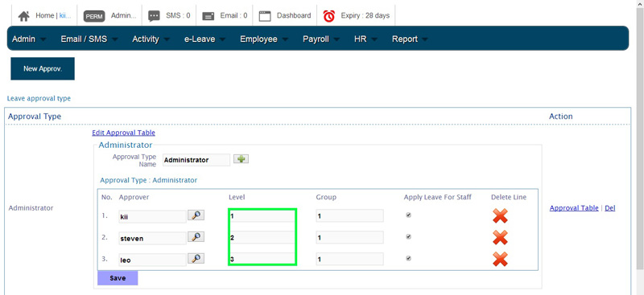Toggle Apply Leave For Staff for kii
This screenshot has width=644, height=295.
[x=408, y=215]
